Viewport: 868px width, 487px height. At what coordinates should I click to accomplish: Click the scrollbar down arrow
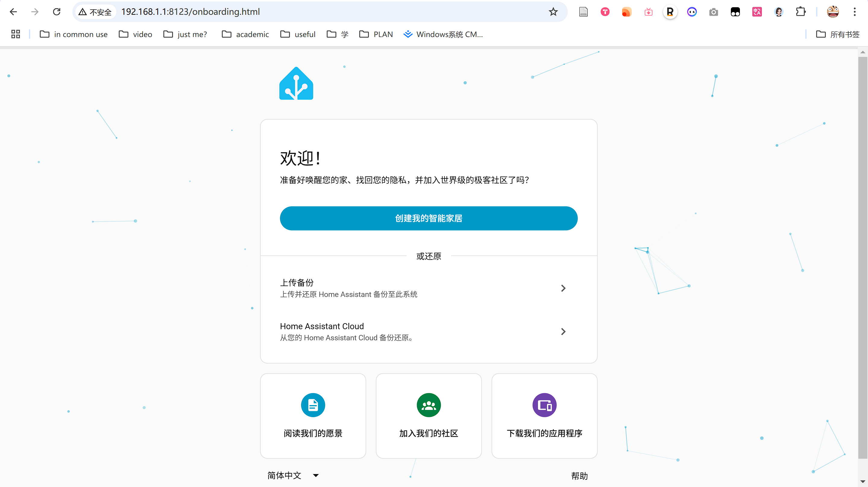click(863, 482)
